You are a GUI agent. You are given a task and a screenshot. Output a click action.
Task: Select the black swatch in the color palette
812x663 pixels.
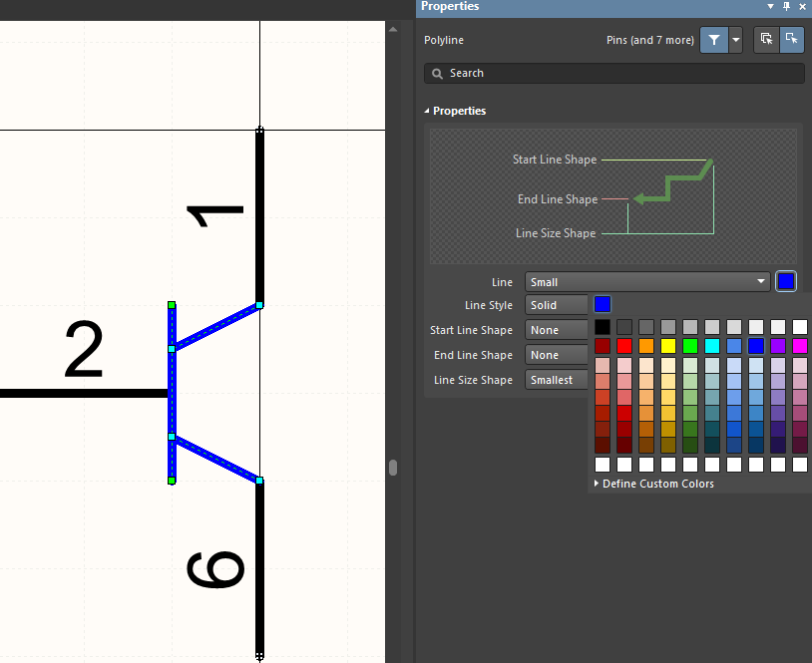click(602, 327)
